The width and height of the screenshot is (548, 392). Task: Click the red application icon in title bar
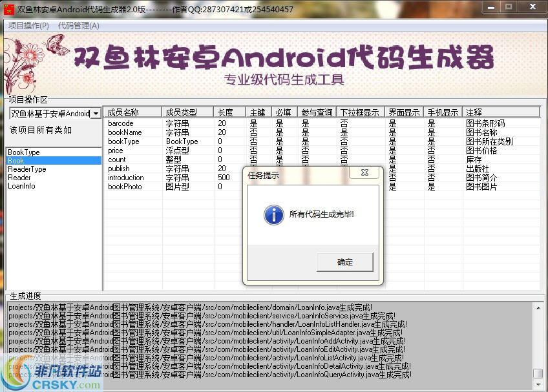[8, 9]
